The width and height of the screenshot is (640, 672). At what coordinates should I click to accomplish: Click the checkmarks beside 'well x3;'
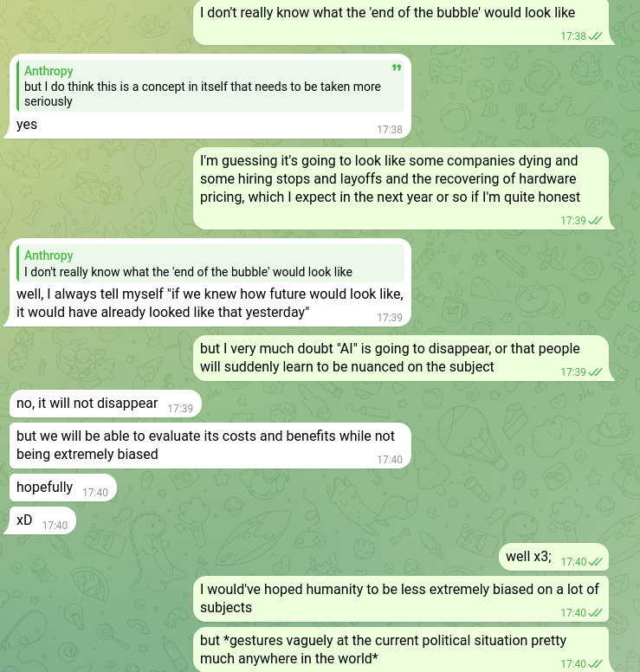click(x=595, y=562)
